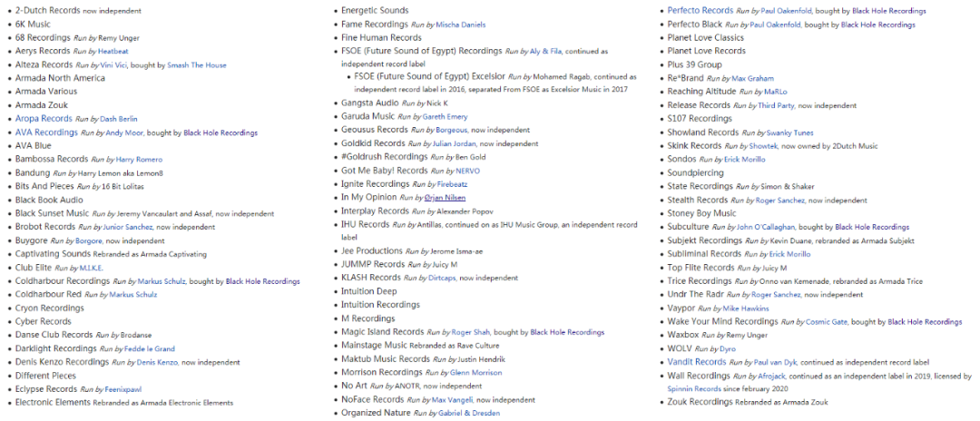Image resolution: width=980 pixels, height=421 pixels.
Task: Follow the Aropa Records link
Action: 44,118
